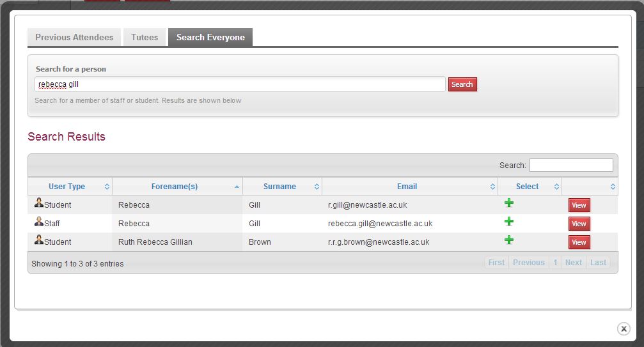Go to Next page of results
644x347 pixels.
coord(573,263)
